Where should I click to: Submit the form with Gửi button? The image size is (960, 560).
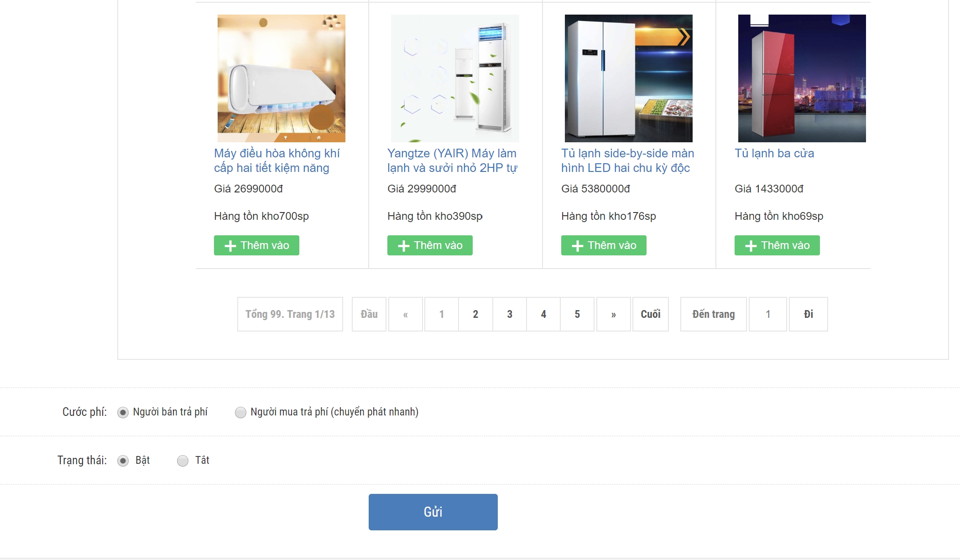pos(433,512)
